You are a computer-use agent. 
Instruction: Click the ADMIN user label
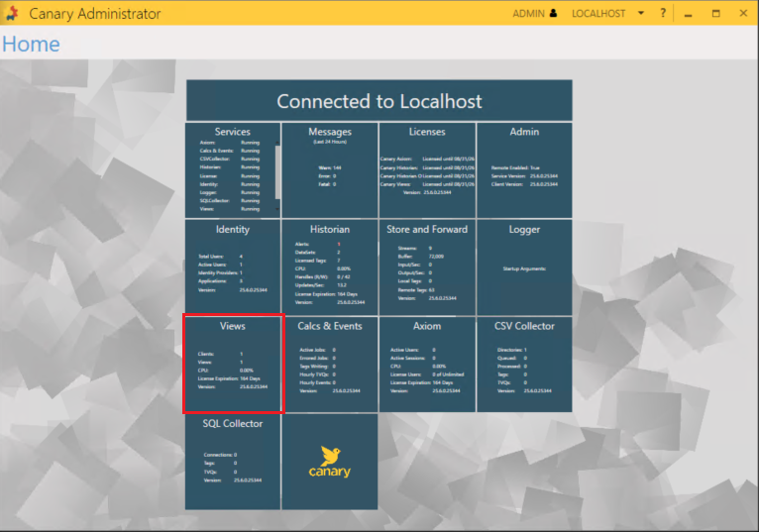[x=528, y=14]
